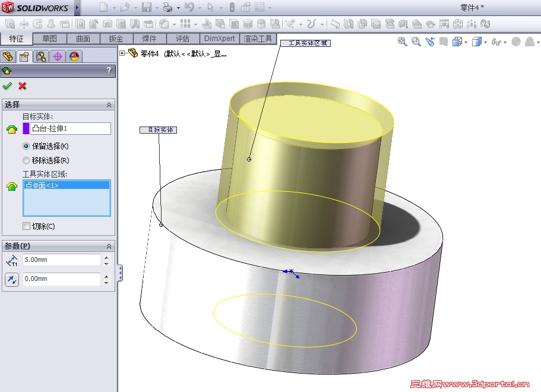
Task: Switch to the 焊件 tab
Action: [x=150, y=39]
